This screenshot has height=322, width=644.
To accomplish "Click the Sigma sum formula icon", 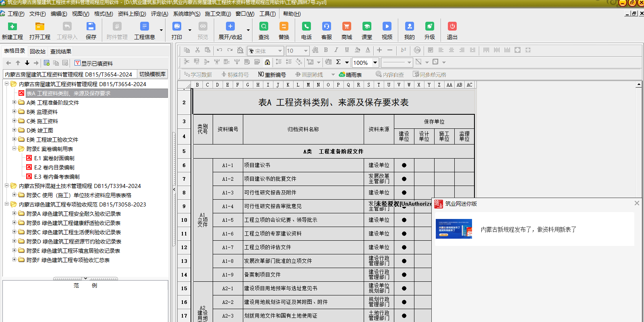I will [338, 62].
